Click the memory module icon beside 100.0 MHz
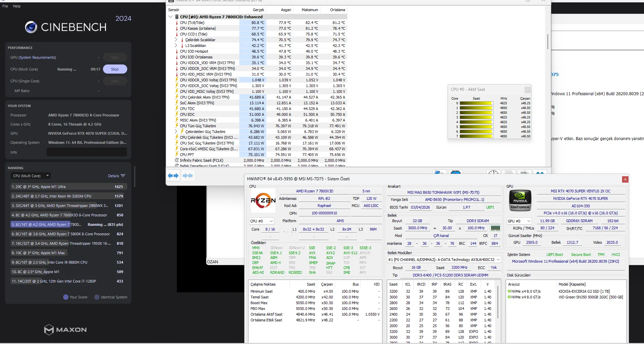The height and width of the screenshot is (344, 644). coord(495,228)
